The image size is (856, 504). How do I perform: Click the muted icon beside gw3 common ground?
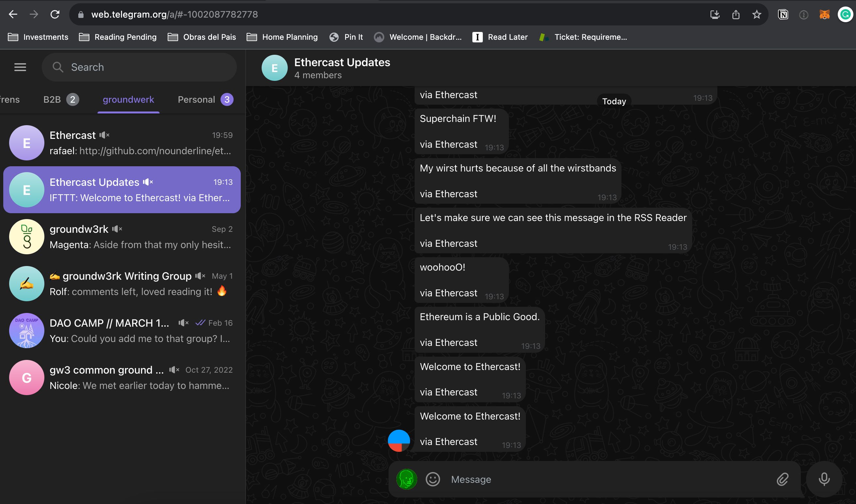(174, 369)
